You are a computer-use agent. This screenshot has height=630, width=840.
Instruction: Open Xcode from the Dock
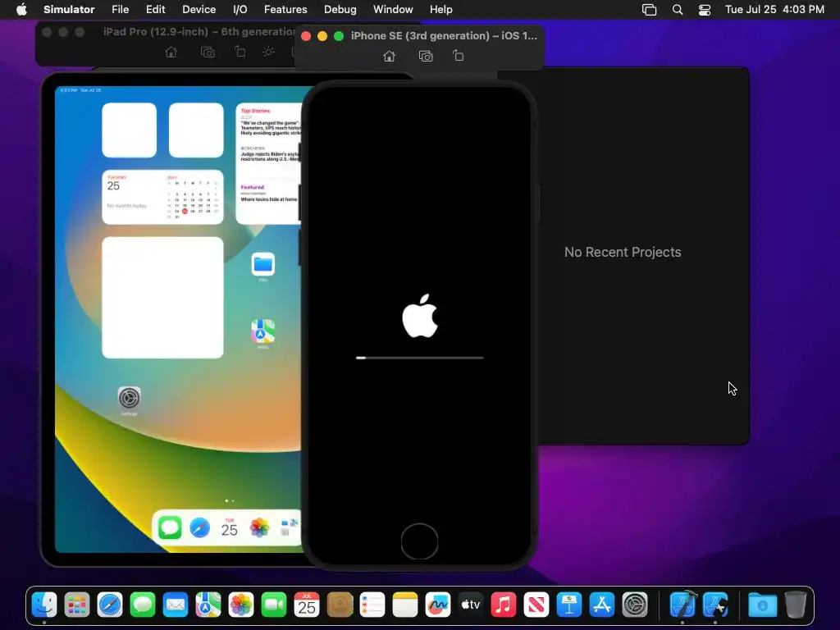tap(682, 605)
